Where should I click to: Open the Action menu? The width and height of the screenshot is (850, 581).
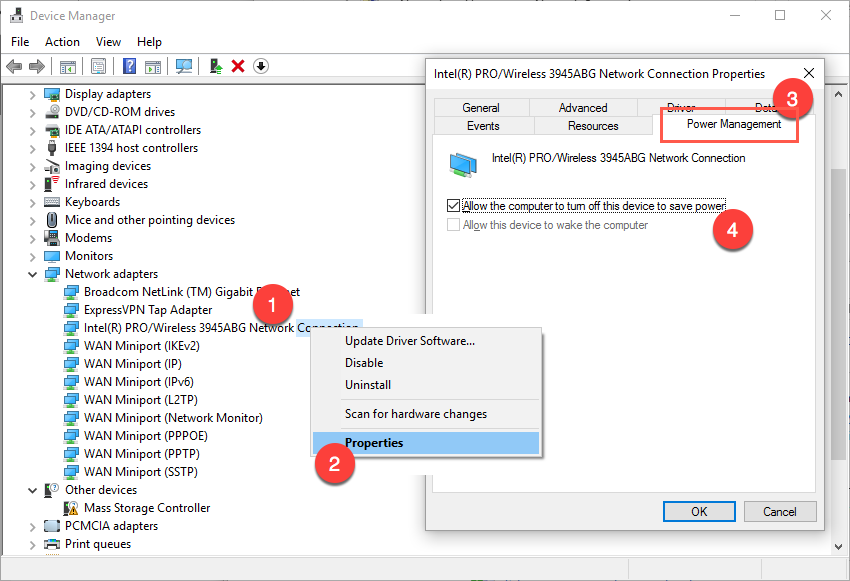coord(62,42)
